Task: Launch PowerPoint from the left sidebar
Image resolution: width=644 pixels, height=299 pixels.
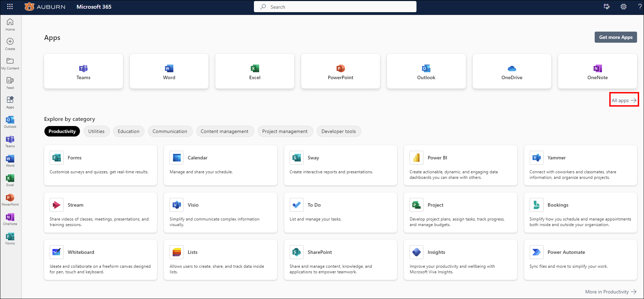Action: [10, 199]
